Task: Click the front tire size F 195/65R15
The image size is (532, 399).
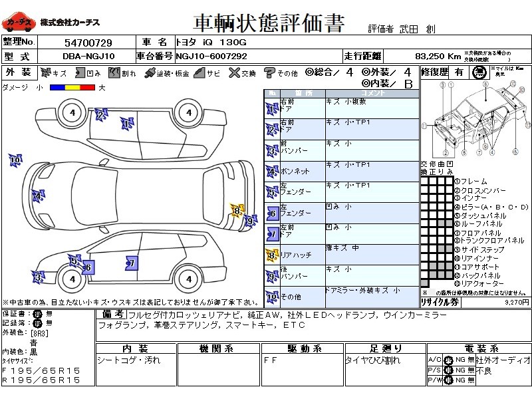Action: click(41, 371)
